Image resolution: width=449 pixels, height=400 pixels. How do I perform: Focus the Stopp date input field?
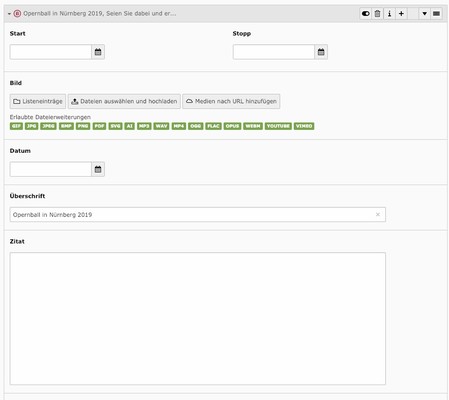pos(274,52)
